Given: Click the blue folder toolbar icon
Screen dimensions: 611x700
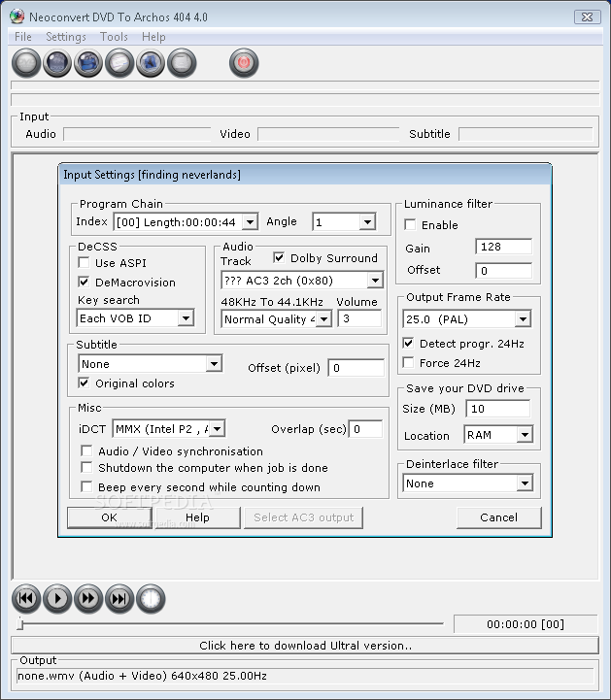Looking at the screenshot, I should coord(88,64).
